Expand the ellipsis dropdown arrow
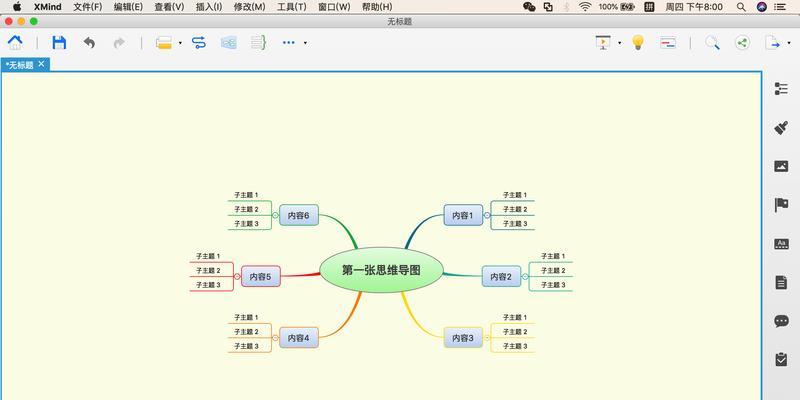Viewport: 800px width, 400px height. pyautogui.click(x=305, y=43)
